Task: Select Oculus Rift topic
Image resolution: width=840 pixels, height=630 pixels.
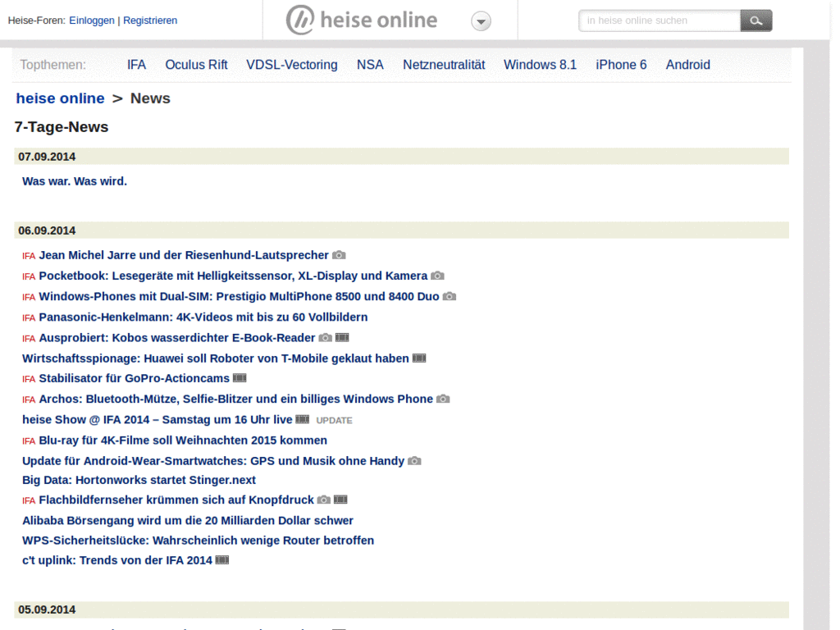Action: [x=196, y=65]
